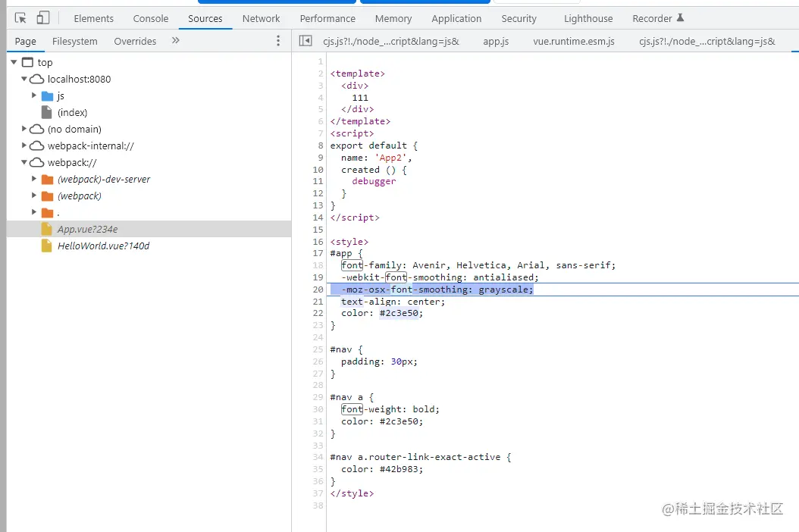Click the webpack:// cloud icon
Screen dimensions: 799x532
[36, 162]
